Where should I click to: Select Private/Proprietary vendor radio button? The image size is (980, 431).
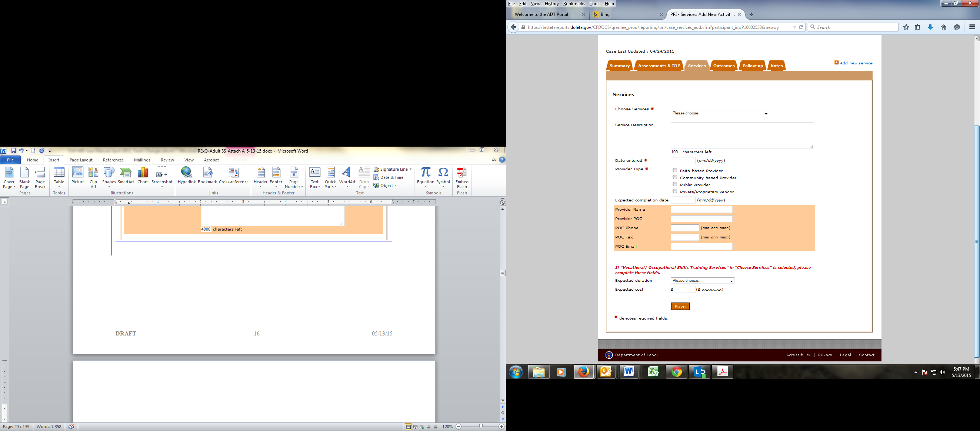click(675, 191)
